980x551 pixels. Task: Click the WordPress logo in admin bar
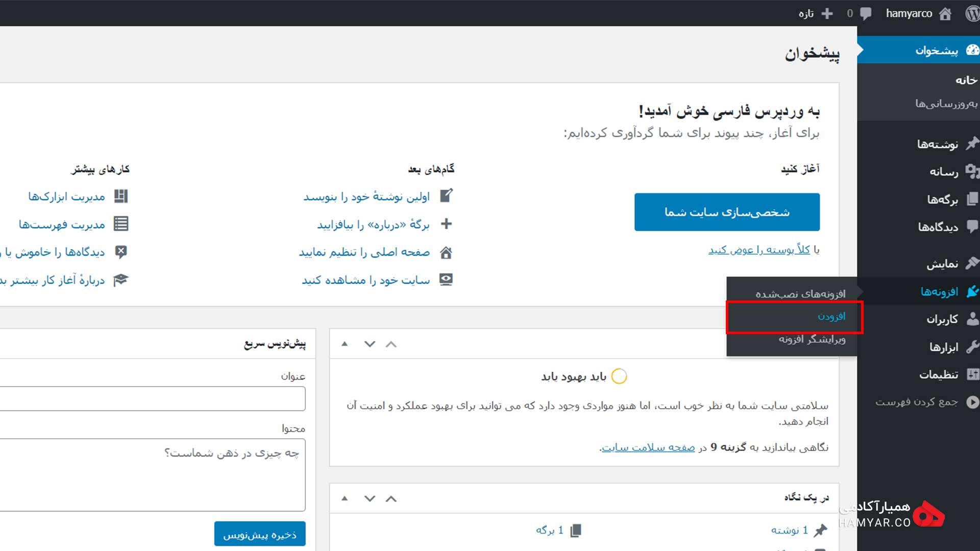(972, 13)
